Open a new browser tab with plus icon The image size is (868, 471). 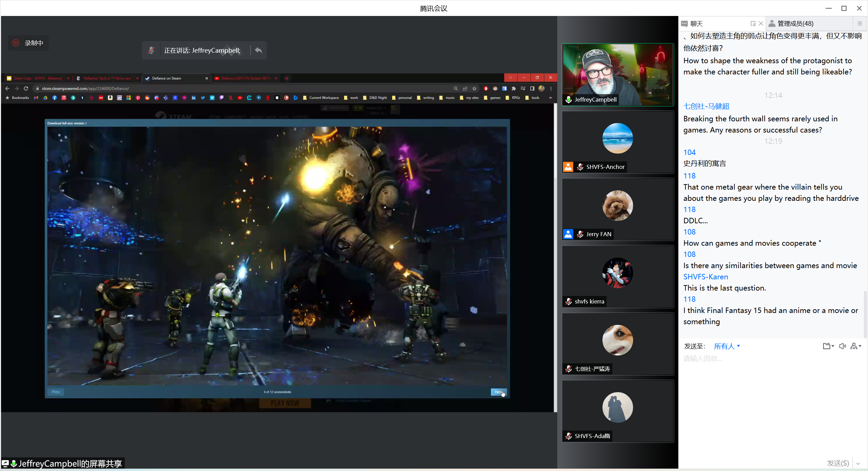pyautogui.click(x=287, y=78)
